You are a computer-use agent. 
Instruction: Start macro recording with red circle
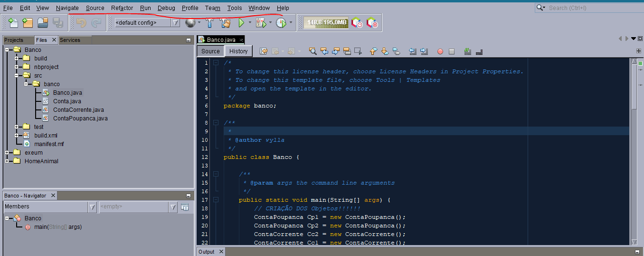coord(440,51)
